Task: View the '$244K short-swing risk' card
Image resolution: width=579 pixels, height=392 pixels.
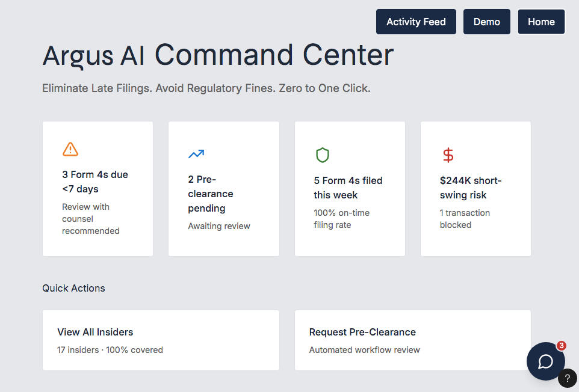Action: click(x=475, y=189)
